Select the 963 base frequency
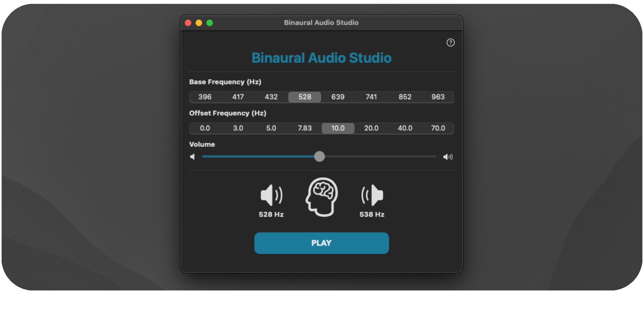The width and height of the screenshot is (644, 322). tap(438, 97)
